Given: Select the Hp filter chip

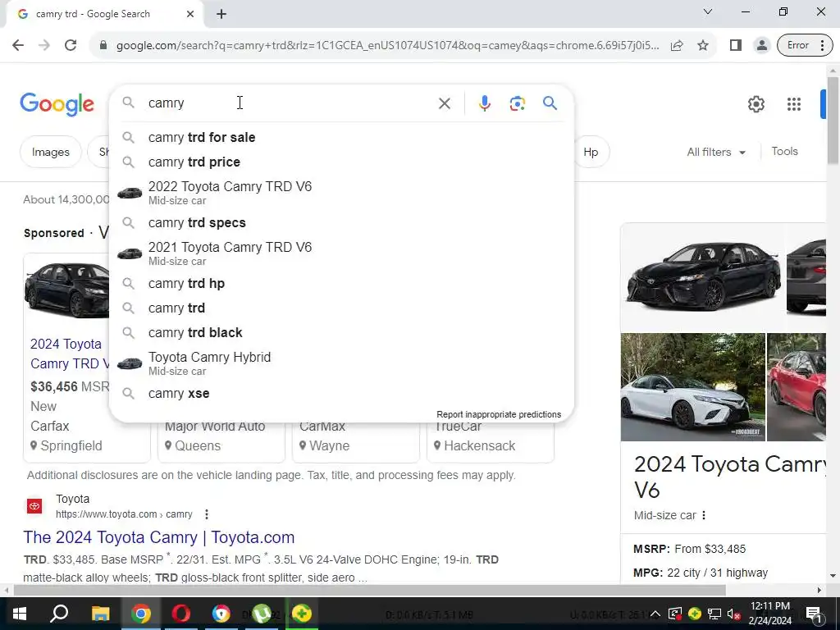Looking at the screenshot, I should click(x=591, y=152).
